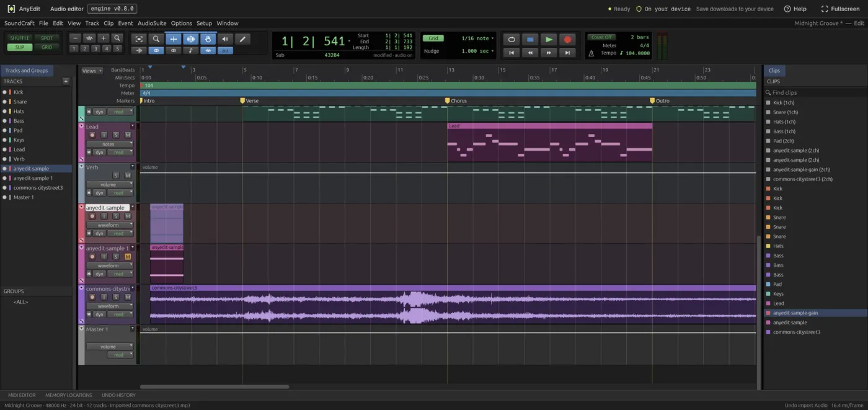Viewport: 868px width, 410px height.
Task: Open the AudioSuite menu
Action: (x=152, y=23)
